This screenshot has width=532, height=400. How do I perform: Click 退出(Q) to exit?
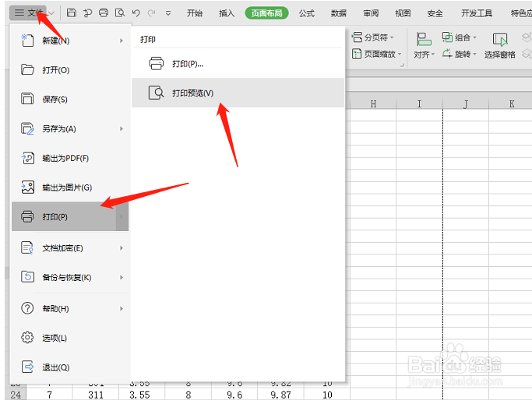point(70,367)
